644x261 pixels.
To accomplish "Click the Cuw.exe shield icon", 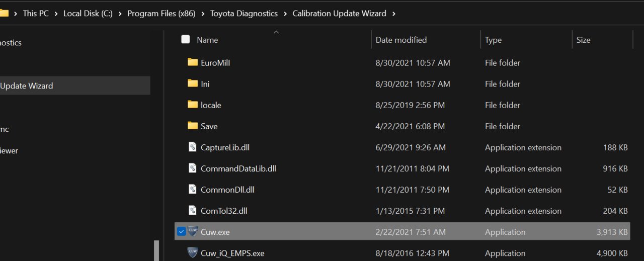I will [x=193, y=231].
